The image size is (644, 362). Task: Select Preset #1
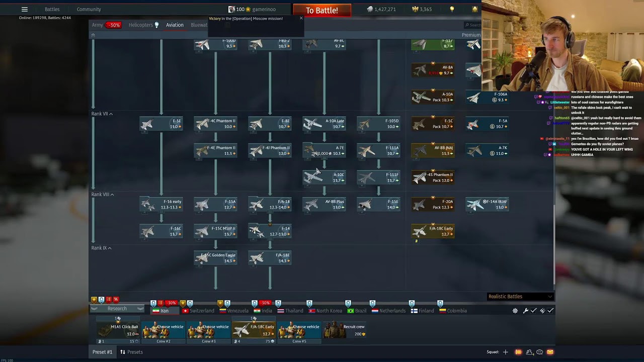pyautogui.click(x=102, y=352)
